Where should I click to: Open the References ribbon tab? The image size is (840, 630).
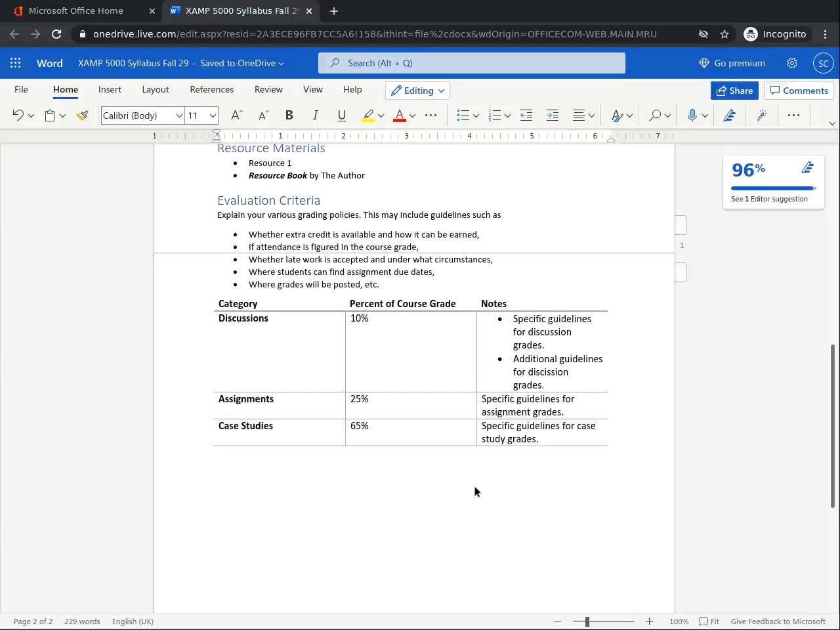coord(211,89)
